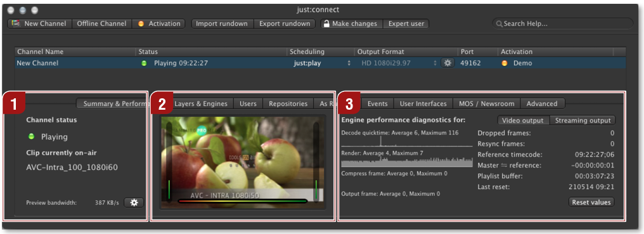Viewport: 644px width, 234px height.
Task: Click the green Playing channel status indicator
Action: point(31,136)
